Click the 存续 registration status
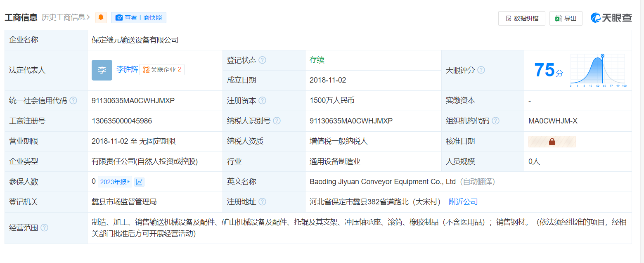Viewport: 644px width, 263px height. coord(317,60)
